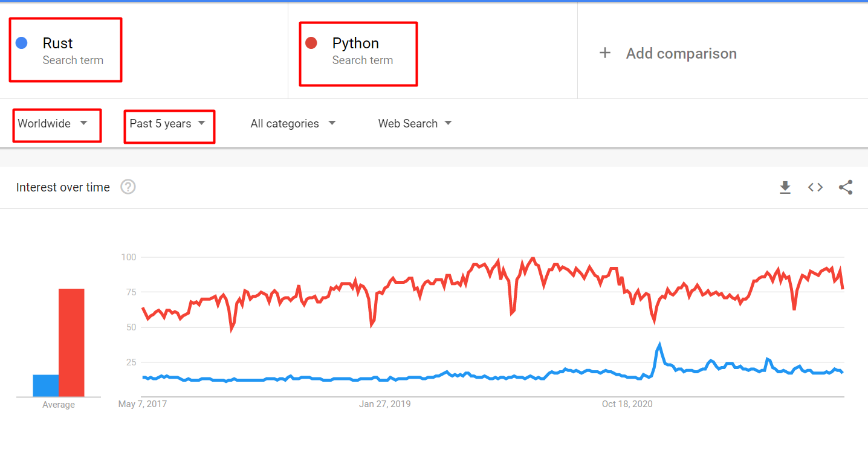This screenshot has width=868, height=456.
Task: Open the All categories dropdown
Action: pos(293,124)
